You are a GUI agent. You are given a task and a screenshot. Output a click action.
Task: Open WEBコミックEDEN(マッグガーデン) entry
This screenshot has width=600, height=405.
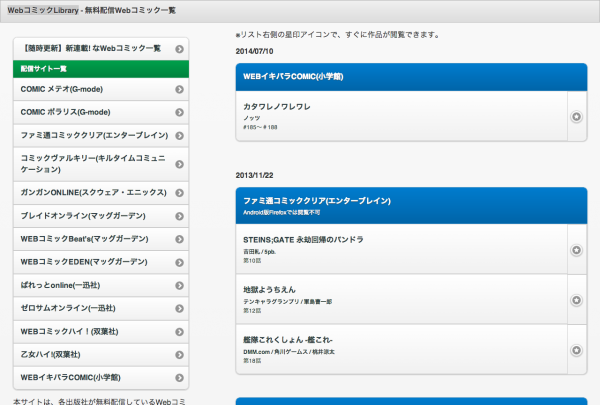point(101,262)
